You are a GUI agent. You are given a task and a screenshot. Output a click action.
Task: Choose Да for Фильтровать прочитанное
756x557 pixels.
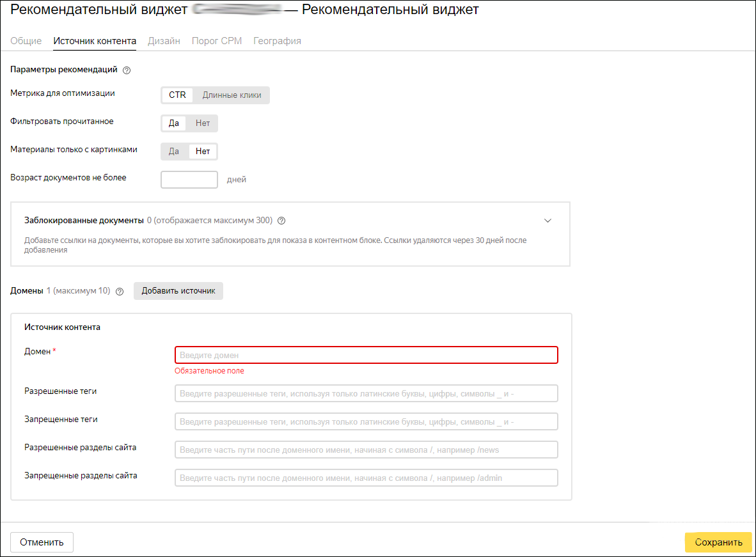[x=174, y=123]
